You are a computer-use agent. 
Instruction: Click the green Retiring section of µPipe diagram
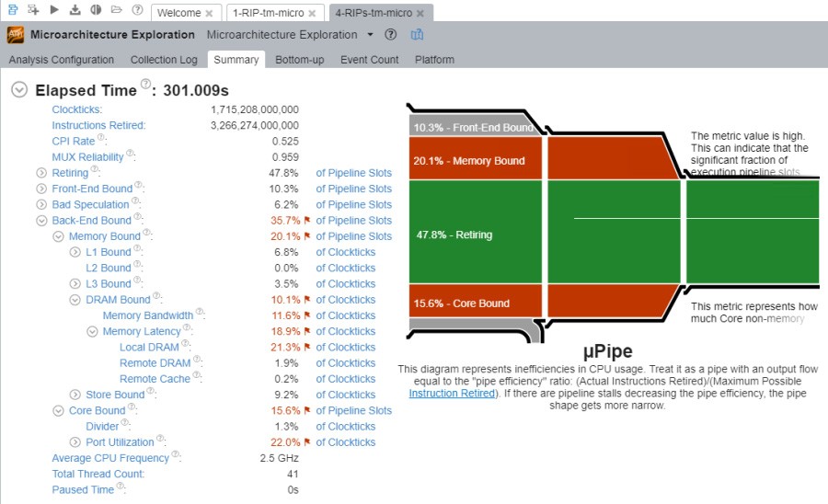tap(478, 235)
